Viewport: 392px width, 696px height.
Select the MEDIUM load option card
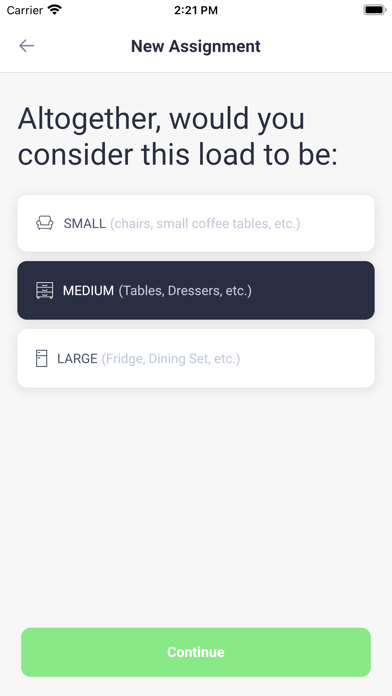click(196, 290)
